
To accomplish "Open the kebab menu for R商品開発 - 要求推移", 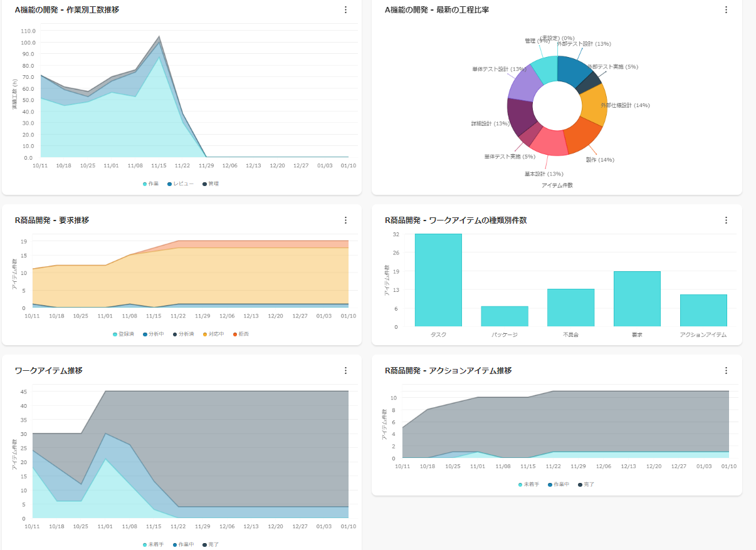I will click(345, 221).
